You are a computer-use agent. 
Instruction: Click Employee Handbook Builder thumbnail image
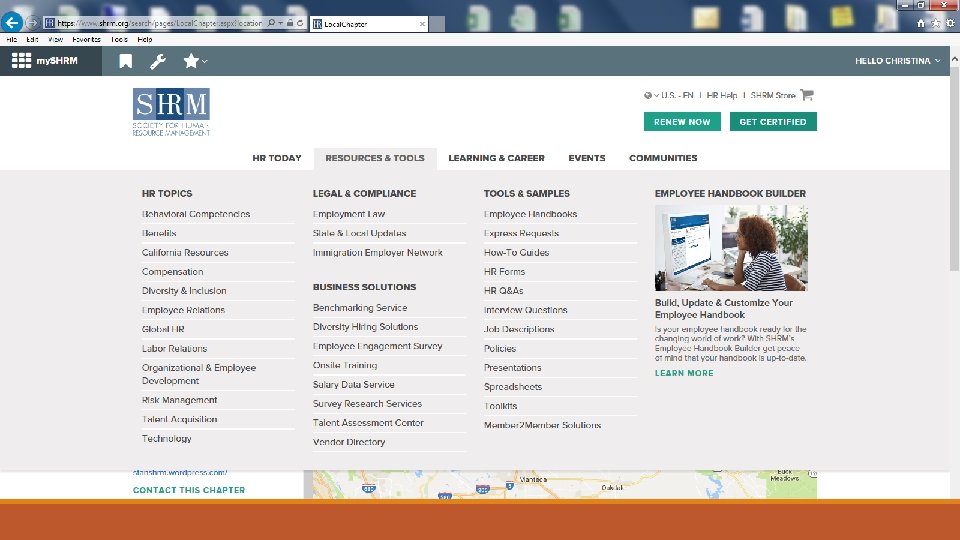(x=731, y=248)
